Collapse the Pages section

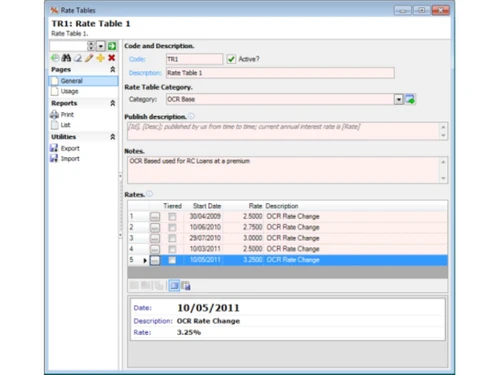(x=113, y=69)
